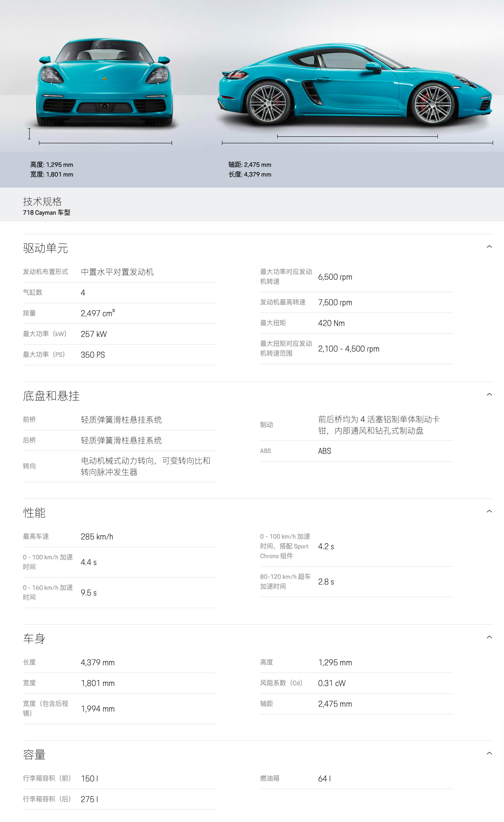The image size is (504, 822).
Task: Select the 宽度: 1,801 mm caption
Action: click(x=52, y=175)
